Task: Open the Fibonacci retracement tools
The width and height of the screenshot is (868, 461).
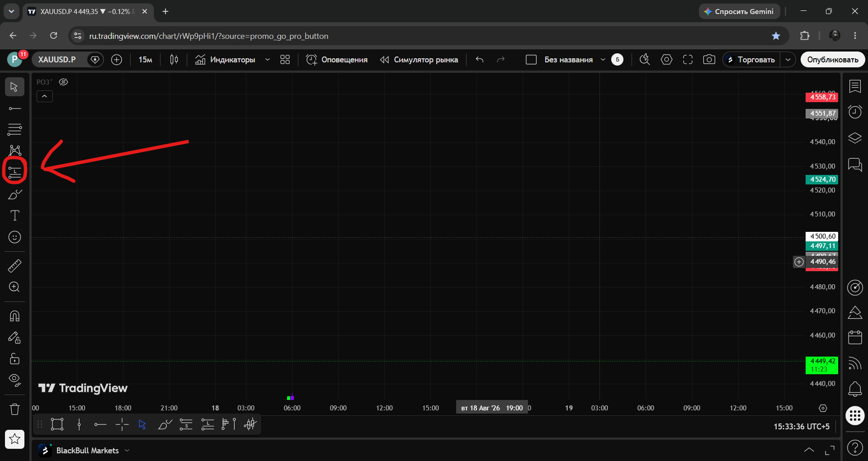Action: (x=14, y=130)
